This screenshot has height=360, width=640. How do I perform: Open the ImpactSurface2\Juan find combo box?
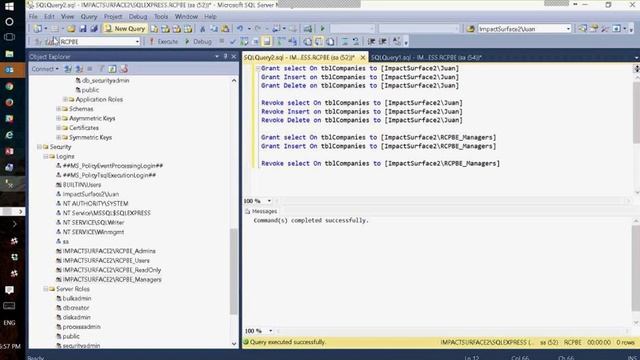524,29
